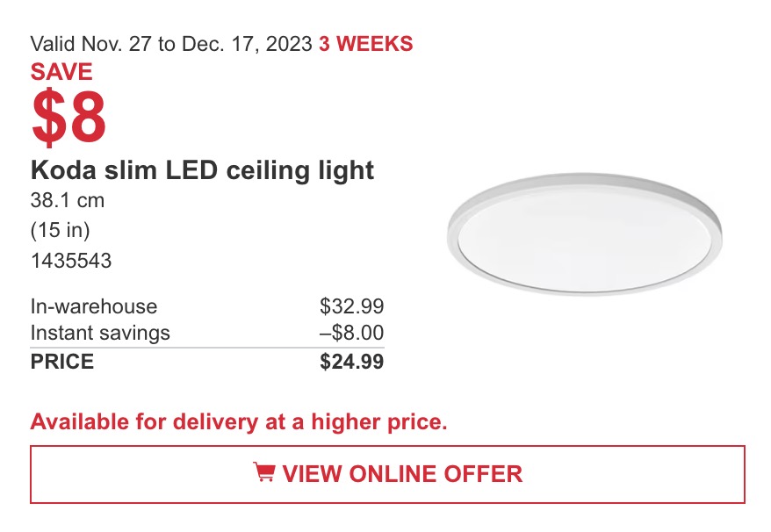The width and height of the screenshot is (771, 532).
Task: Click the Instant savings label
Action: (x=100, y=333)
